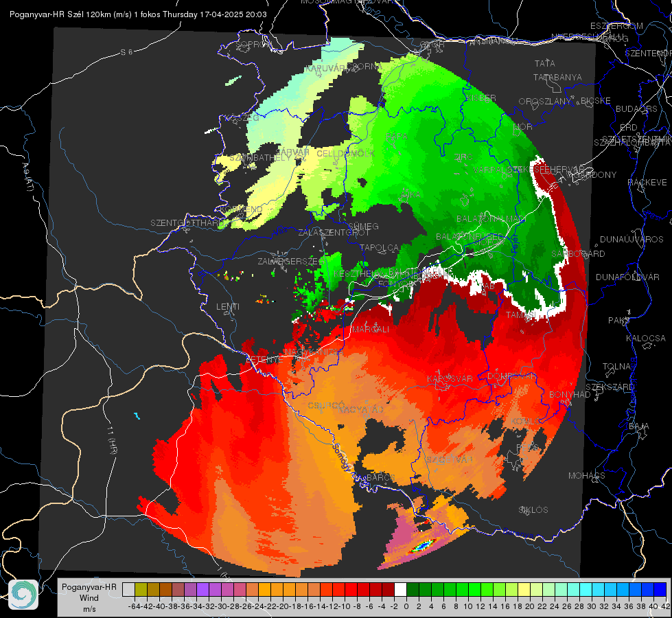The height and width of the screenshot is (618, 672).
Task: Select the DUNAÚJVÁROS city label
Action: [632, 240]
